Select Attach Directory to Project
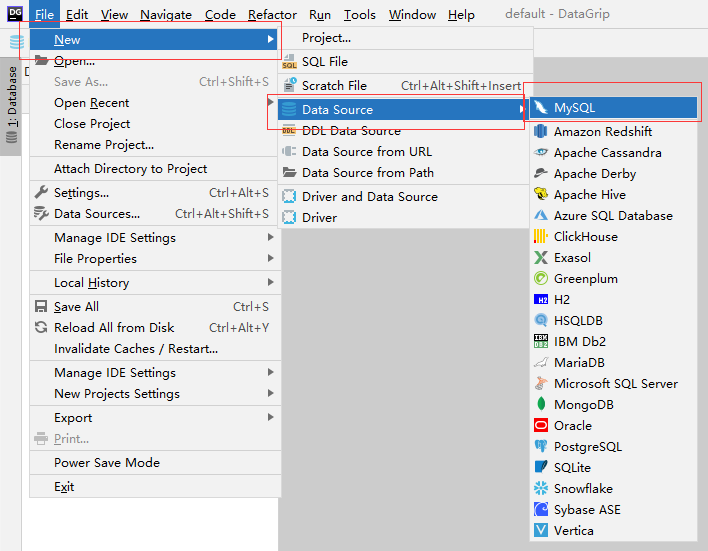 pyautogui.click(x=154, y=168)
